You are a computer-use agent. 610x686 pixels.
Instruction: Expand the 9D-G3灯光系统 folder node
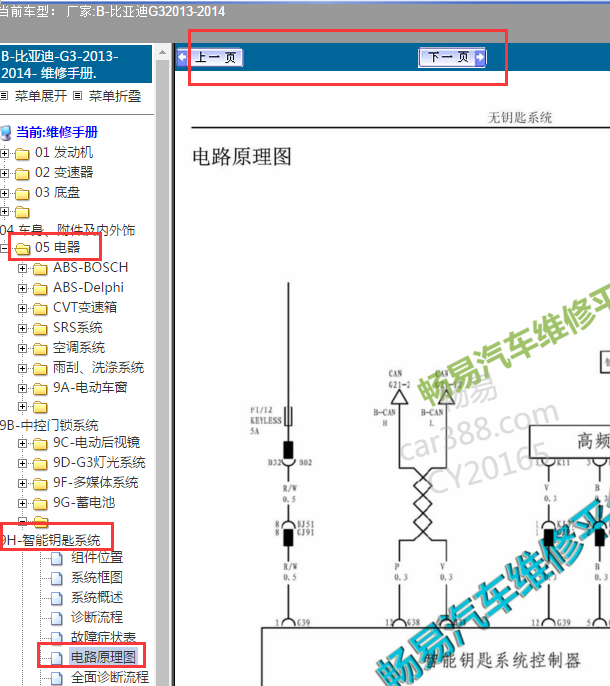pos(22,463)
